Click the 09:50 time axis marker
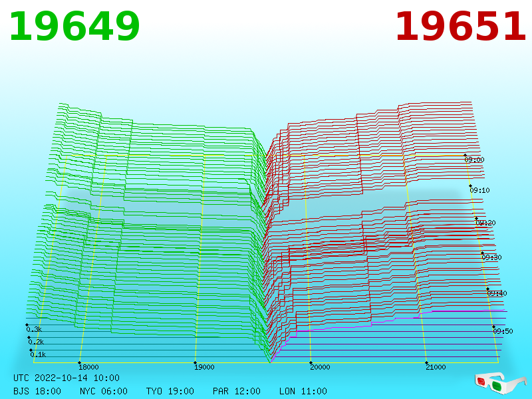This screenshot has height=399, width=532. (x=503, y=331)
